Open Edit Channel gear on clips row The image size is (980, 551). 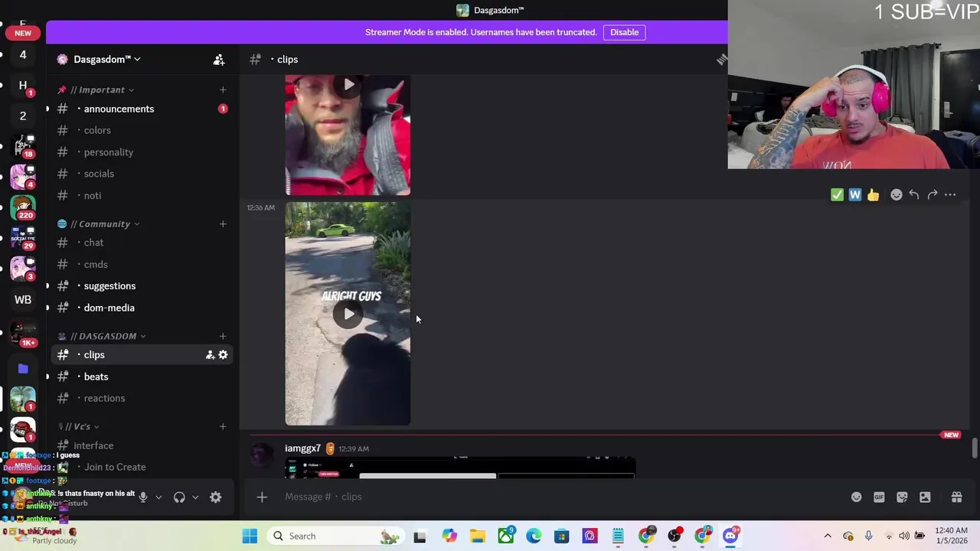[224, 355]
